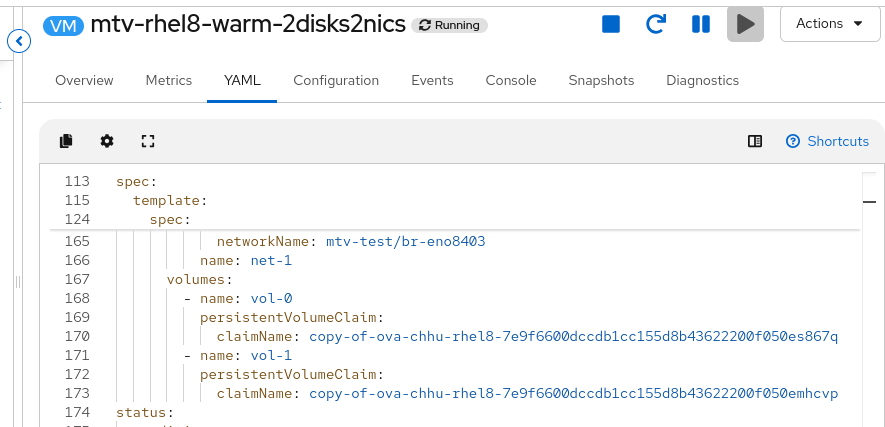This screenshot has width=885, height=427.
Task: Switch to the Overview tab
Action: pos(84,80)
